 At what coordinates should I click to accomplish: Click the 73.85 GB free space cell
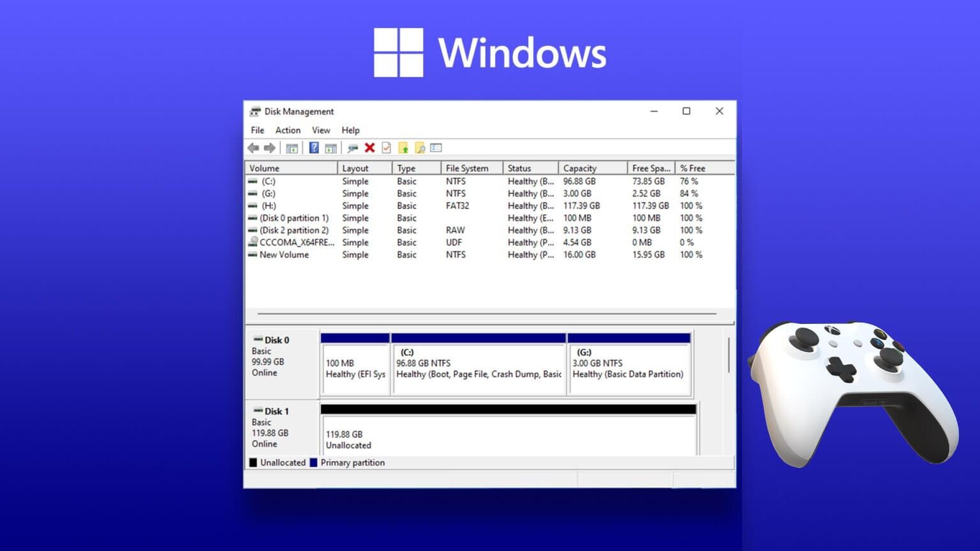648,182
